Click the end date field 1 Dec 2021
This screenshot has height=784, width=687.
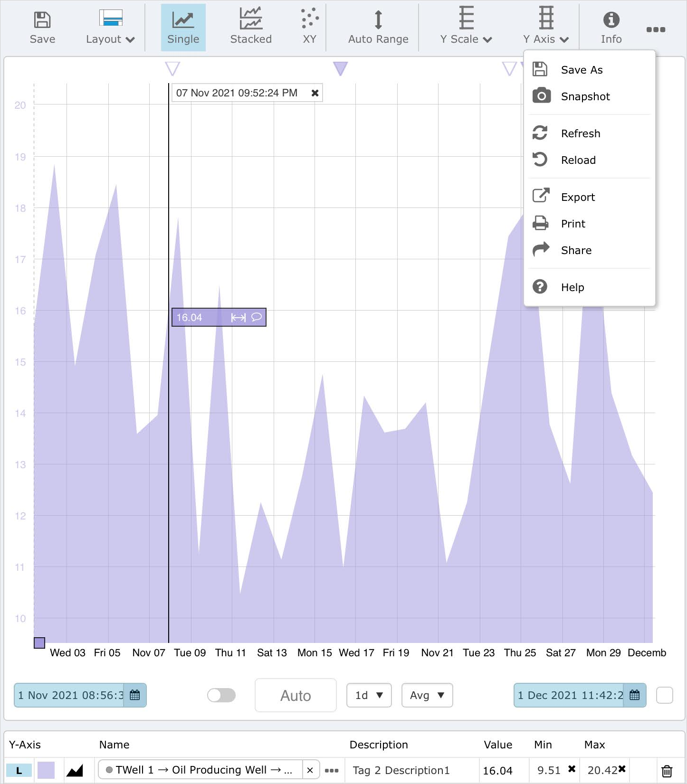[x=569, y=695]
